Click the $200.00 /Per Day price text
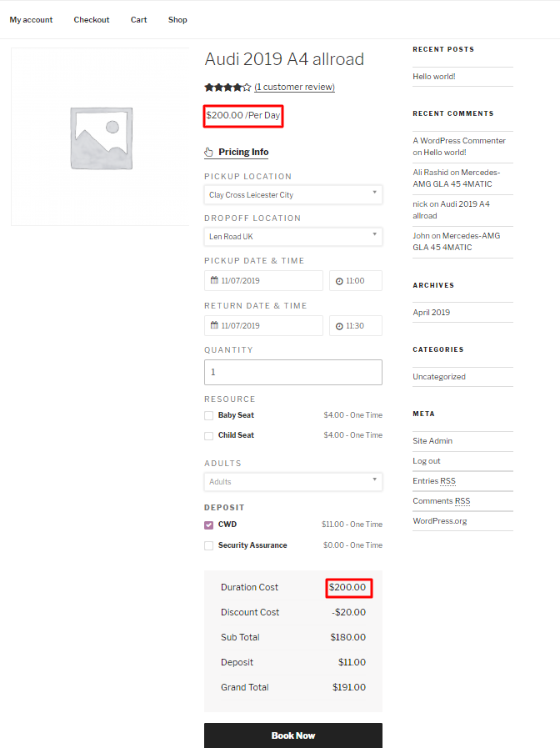 243,115
